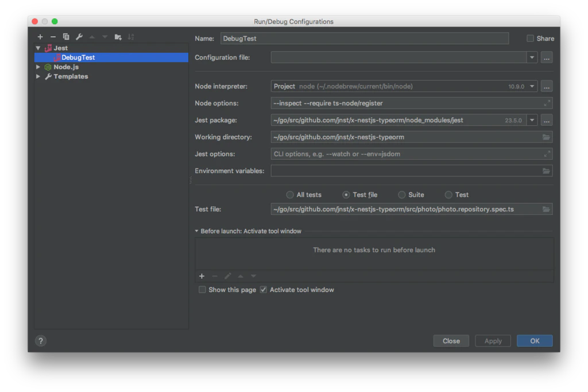Edit environment variables via the folder icon
The image size is (588, 392).
(546, 171)
